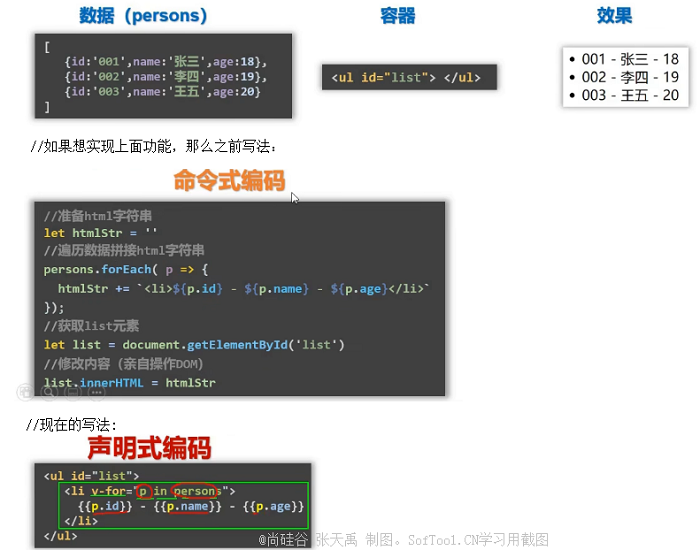Screen dimensions: 700x550
Task: Click the persons.forEach line in code
Action: tap(125, 270)
